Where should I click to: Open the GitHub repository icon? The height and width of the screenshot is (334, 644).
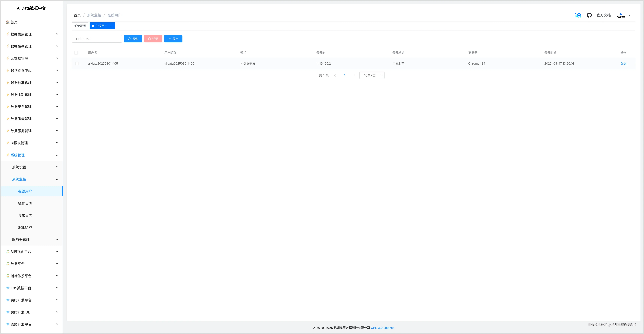(589, 15)
